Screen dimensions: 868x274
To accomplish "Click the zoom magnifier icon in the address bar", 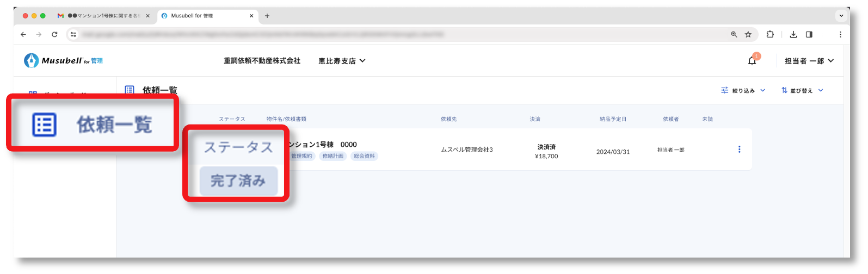I will tap(734, 34).
